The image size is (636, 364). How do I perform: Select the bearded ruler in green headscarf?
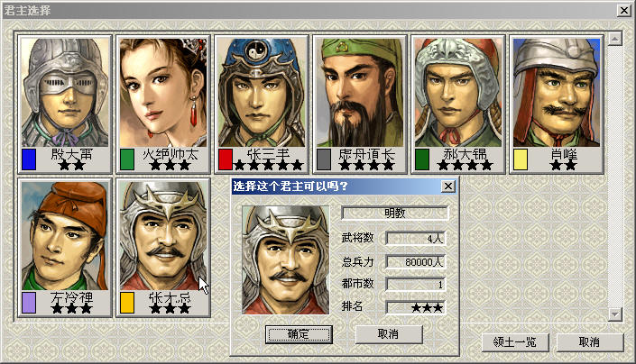point(359,93)
